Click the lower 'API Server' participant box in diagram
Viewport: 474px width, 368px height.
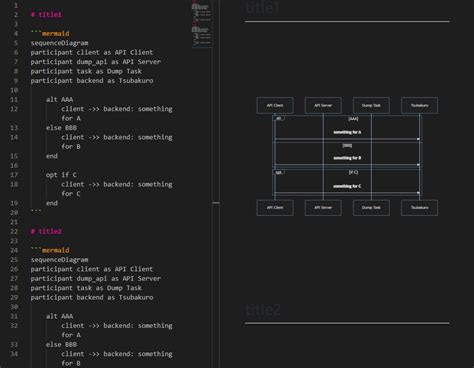tap(323, 208)
